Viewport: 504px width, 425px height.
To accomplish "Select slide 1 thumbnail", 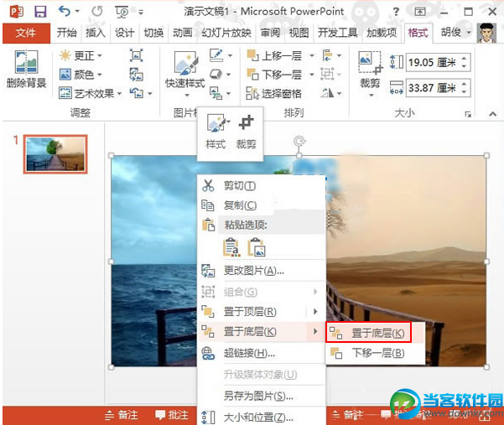I will 55,154.
